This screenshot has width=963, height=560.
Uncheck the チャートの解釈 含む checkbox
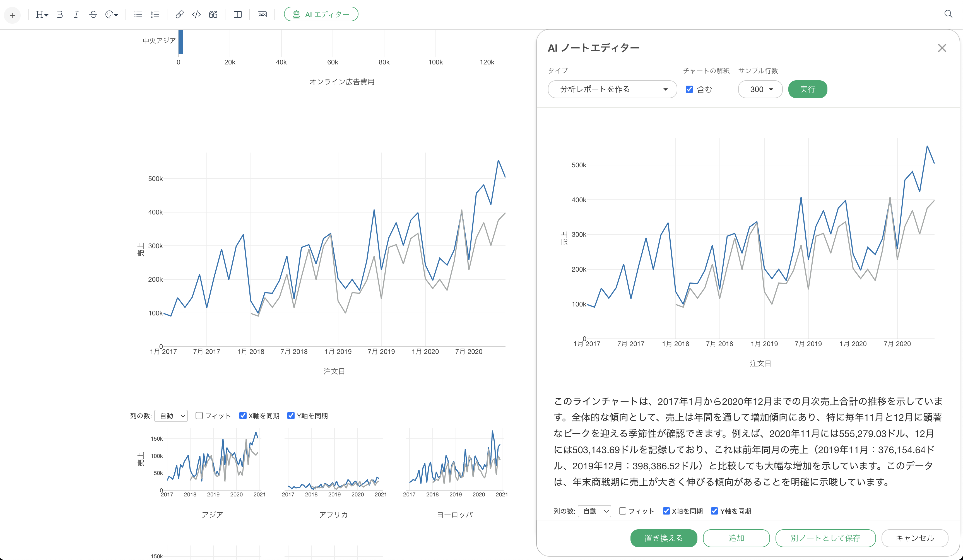(689, 89)
